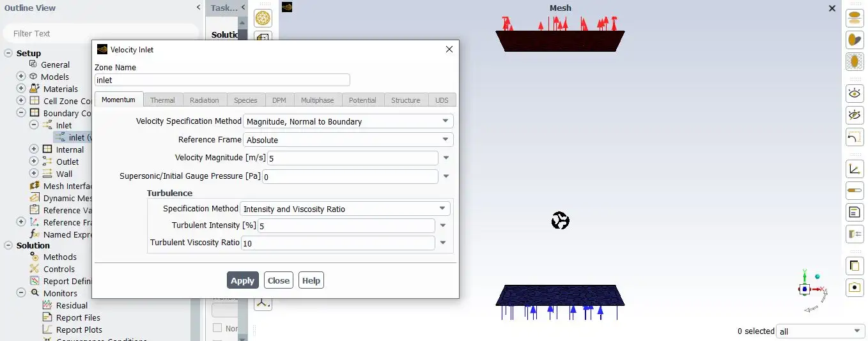Select General in the outline tree
The image size is (868, 341).
pyautogui.click(x=56, y=64)
